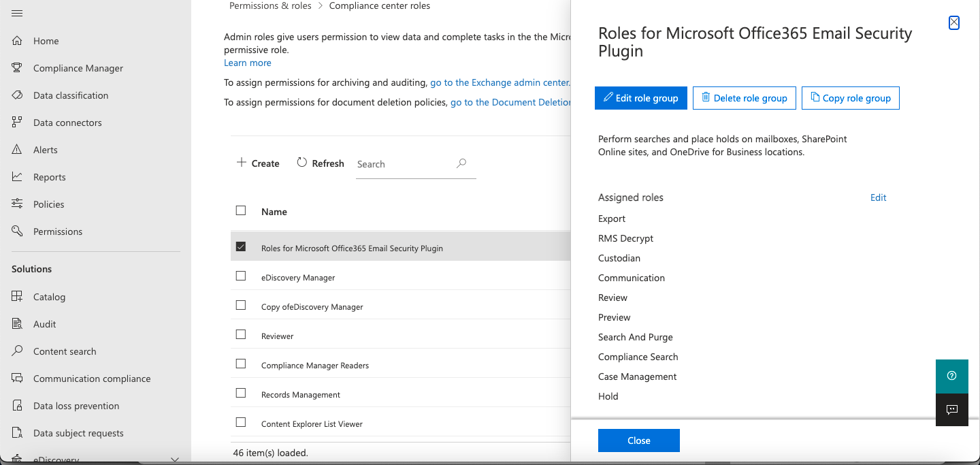Check Compliance Manager Readers checkbox
980x465 pixels.
[x=241, y=364]
